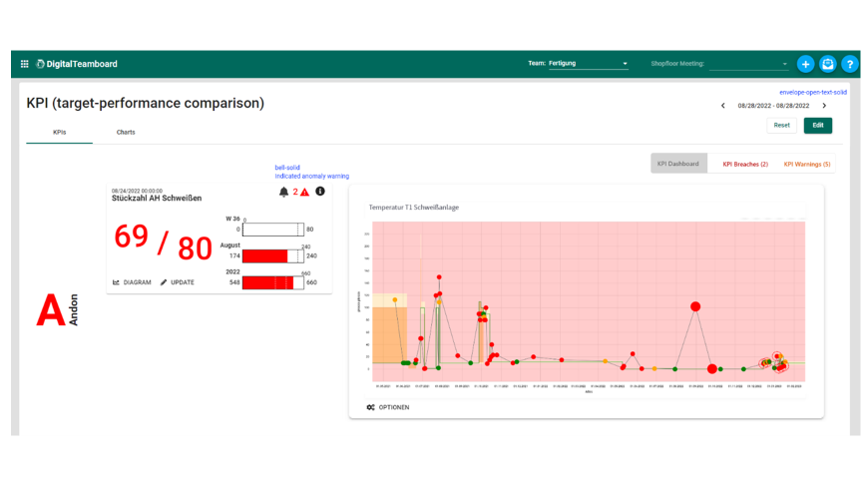Toggle the KPI Warnings (5) filter
The image size is (868, 488).
click(806, 164)
